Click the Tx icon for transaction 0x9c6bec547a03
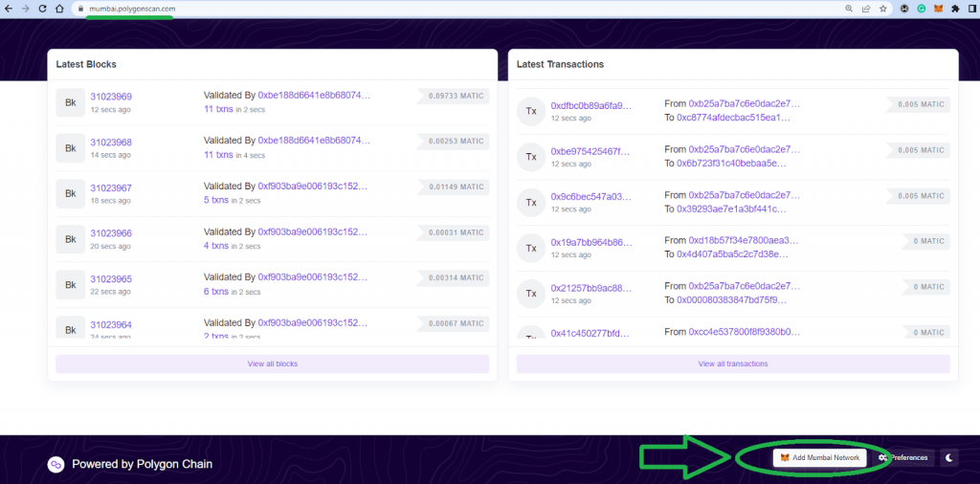 (531, 203)
